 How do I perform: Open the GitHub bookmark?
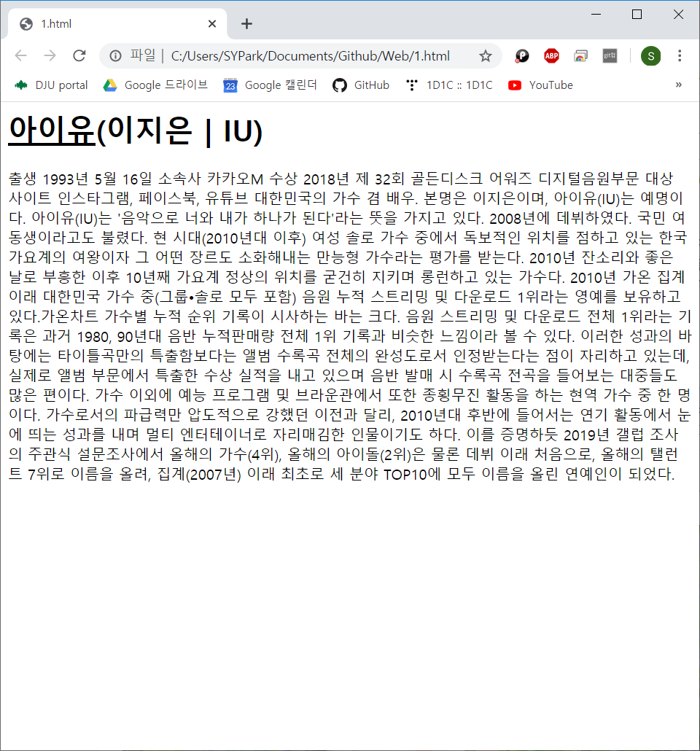(361, 85)
